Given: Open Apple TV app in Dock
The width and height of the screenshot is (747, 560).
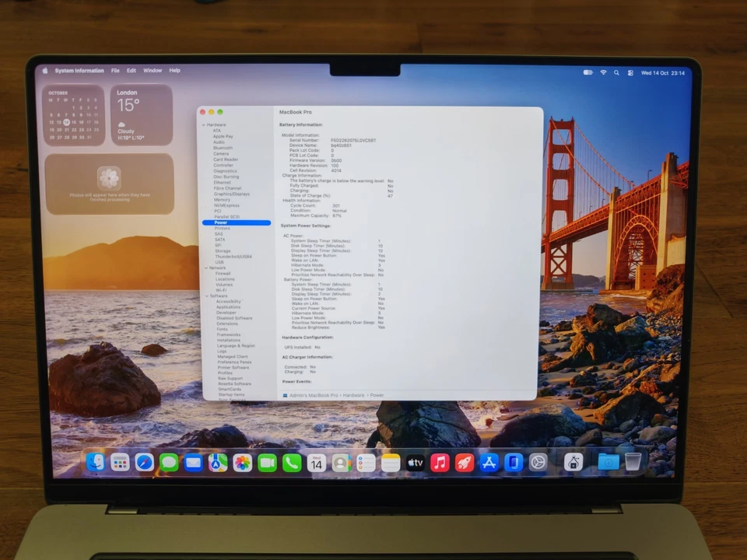Looking at the screenshot, I should coord(415,462).
